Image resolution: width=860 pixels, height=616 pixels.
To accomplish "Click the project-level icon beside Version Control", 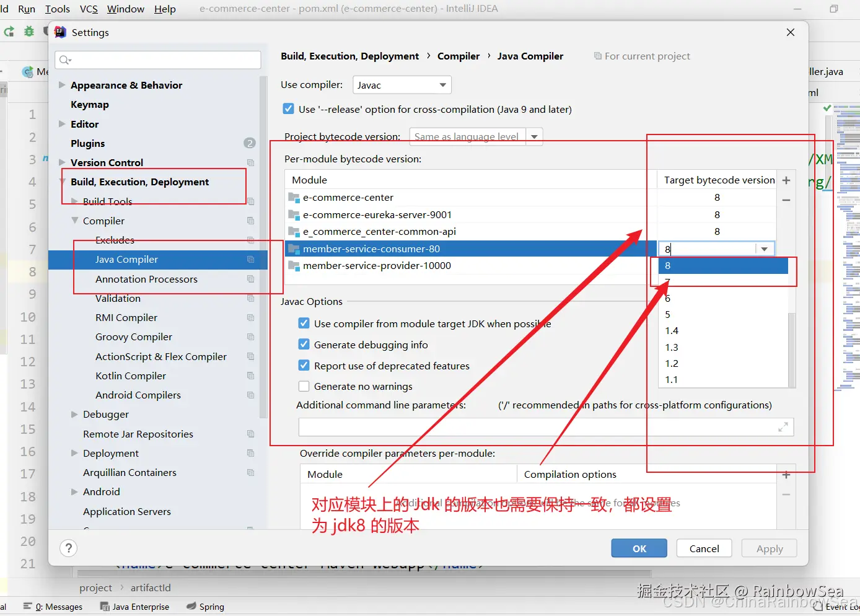I will (x=251, y=162).
